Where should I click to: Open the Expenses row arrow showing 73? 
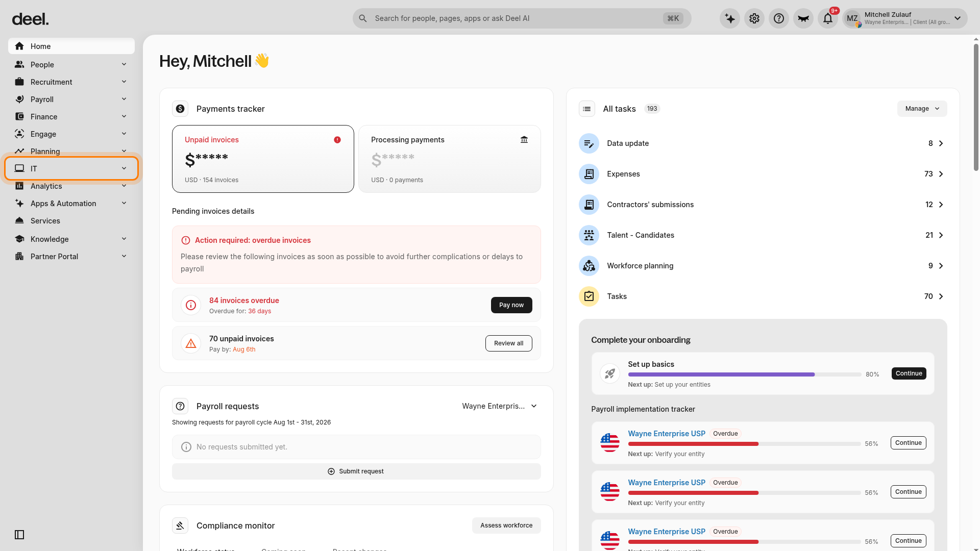point(941,174)
